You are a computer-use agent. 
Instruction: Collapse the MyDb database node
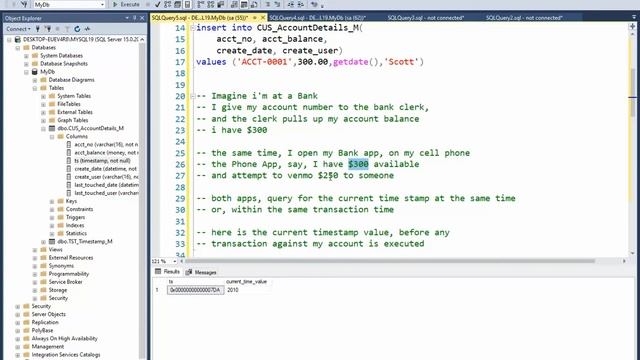point(27,72)
